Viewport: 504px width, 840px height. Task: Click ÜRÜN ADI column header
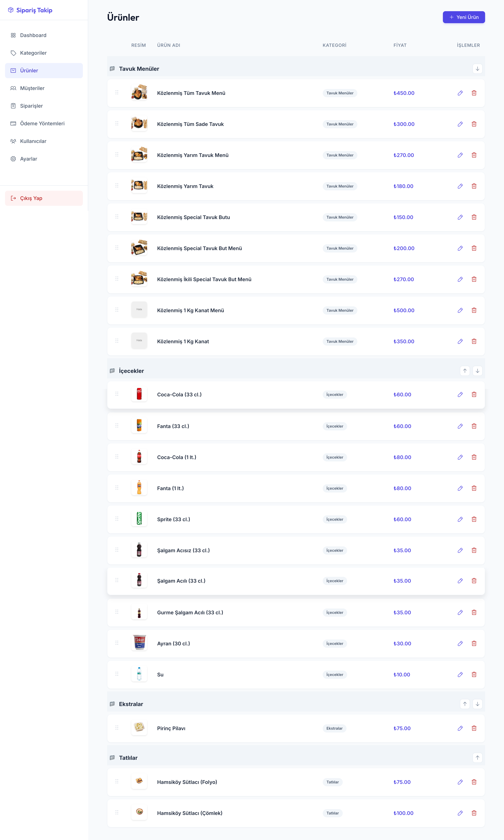[x=169, y=45]
